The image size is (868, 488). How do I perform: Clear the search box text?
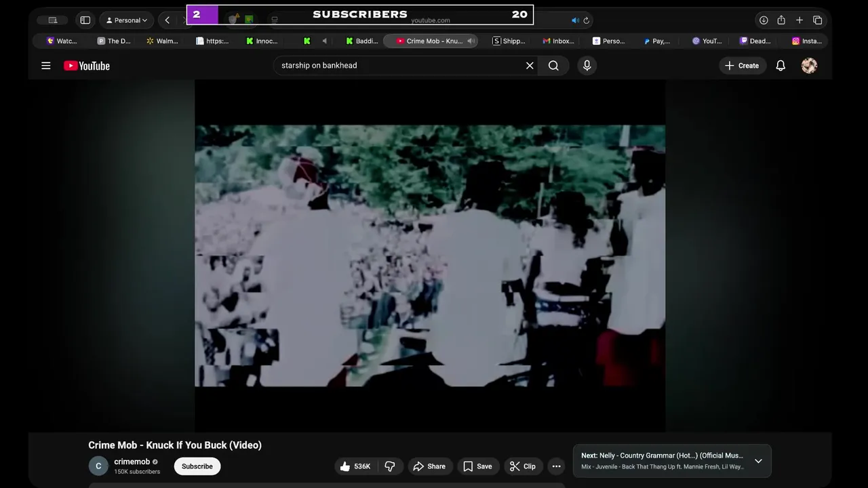(x=530, y=66)
